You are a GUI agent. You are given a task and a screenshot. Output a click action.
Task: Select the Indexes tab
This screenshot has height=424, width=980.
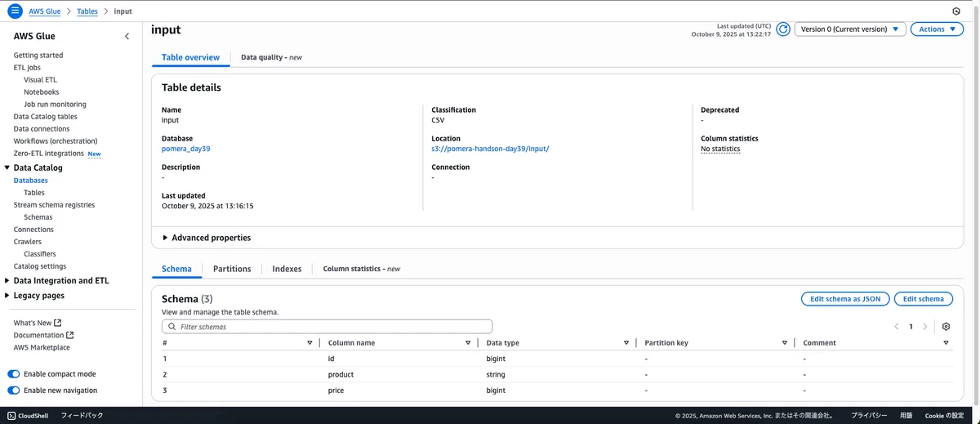pyautogui.click(x=287, y=269)
